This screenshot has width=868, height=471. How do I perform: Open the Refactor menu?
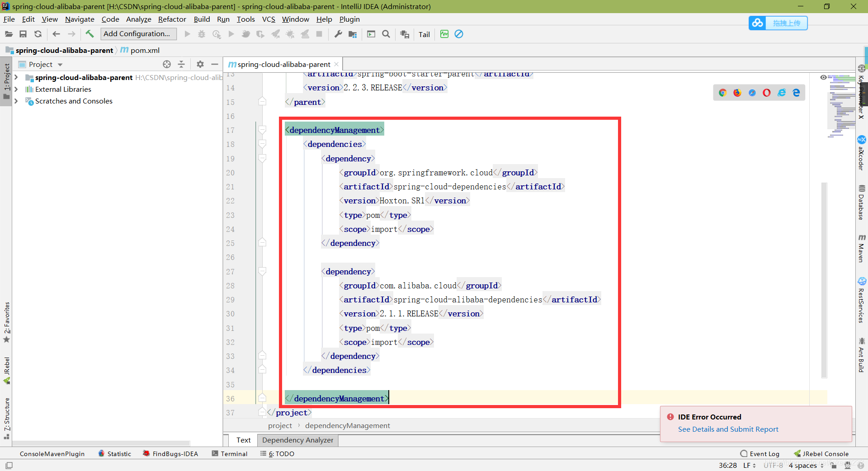[172, 19]
